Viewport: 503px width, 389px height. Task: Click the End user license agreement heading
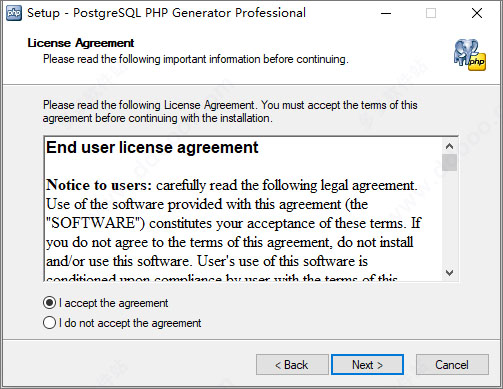(152, 147)
